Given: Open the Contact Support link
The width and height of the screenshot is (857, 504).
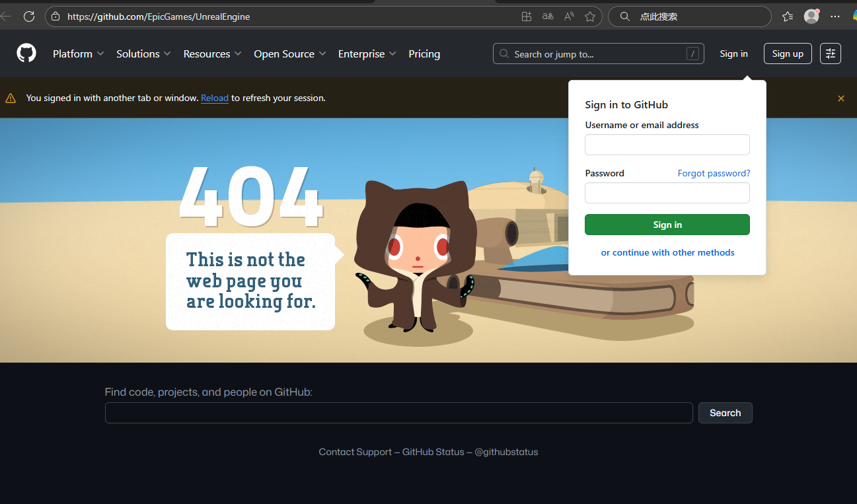Looking at the screenshot, I should coord(355,452).
